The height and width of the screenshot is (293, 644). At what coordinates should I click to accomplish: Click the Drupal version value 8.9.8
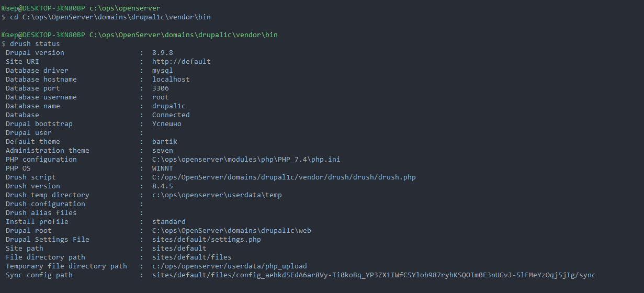tap(162, 53)
